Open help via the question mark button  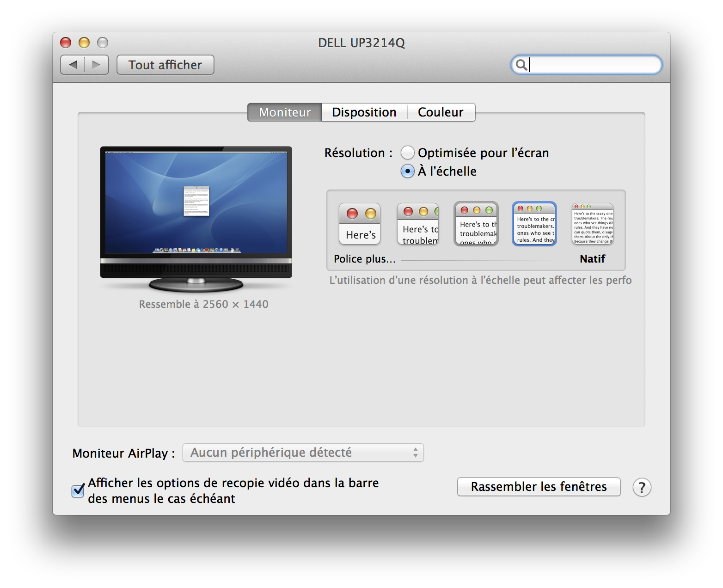(x=642, y=487)
